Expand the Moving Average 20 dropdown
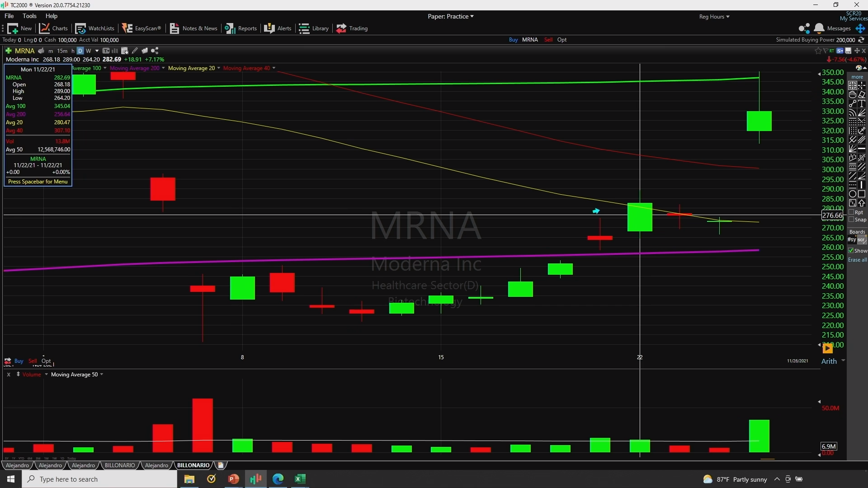Viewport: 868px width, 488px height. pos(219,68)
